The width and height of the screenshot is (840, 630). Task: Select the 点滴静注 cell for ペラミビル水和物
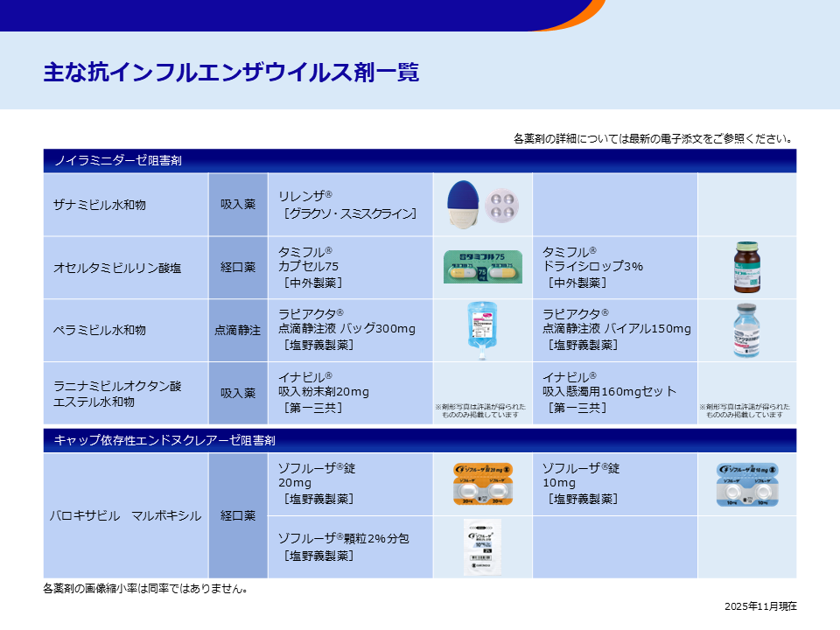pos(238,331)
